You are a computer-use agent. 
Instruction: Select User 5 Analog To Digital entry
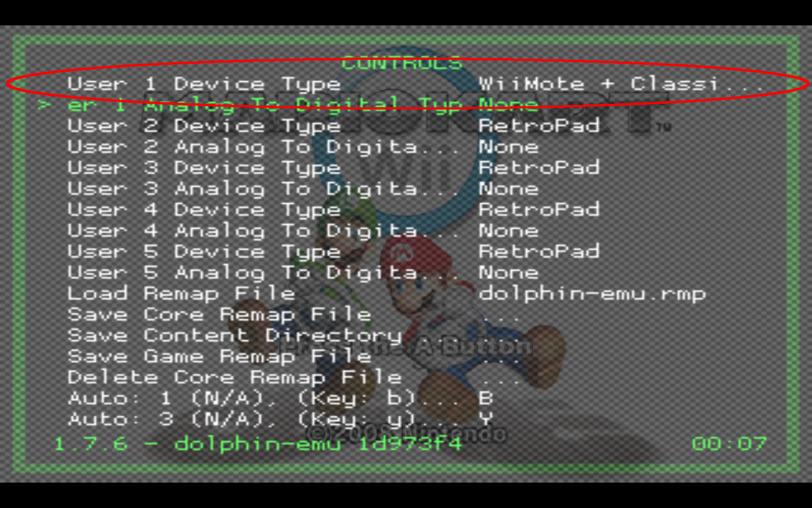(262, 272)
